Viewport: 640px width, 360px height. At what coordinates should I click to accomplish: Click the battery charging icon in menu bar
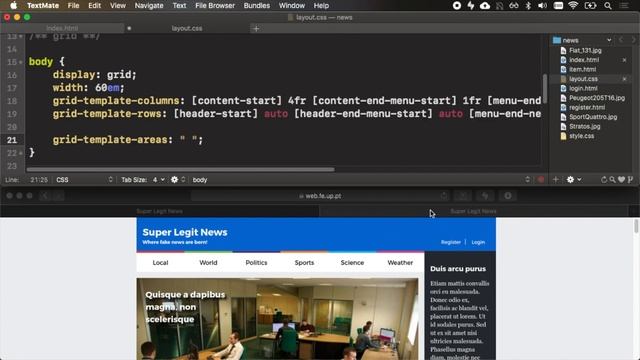click(590, 6)
